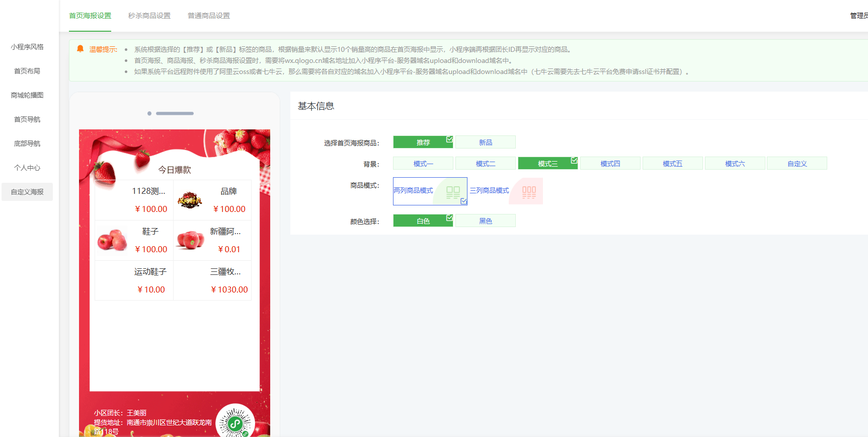The width and height of the screenshot is (868, 437).
Task: Pick the 自定义 background option
Action: (797, 164)
